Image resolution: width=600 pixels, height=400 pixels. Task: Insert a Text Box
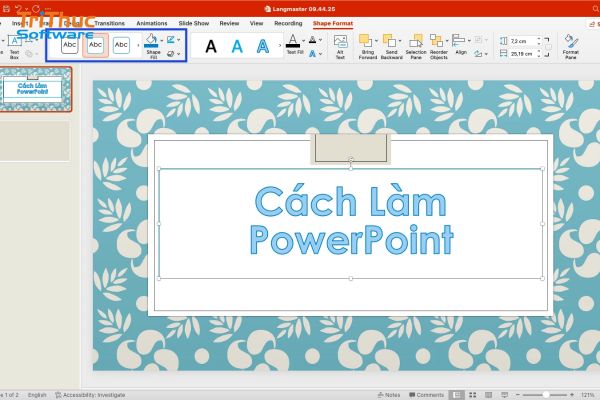(15, 47)
